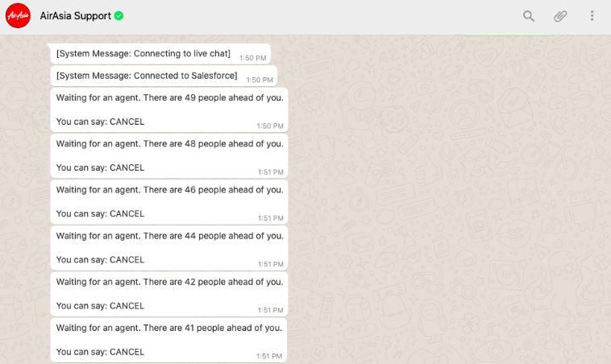The width and height of the screenshot is (611, 364).
Task: Click 'You can say: CANCEL' in 46-people message
Action: pyautogui.click(x=100, y=213)
